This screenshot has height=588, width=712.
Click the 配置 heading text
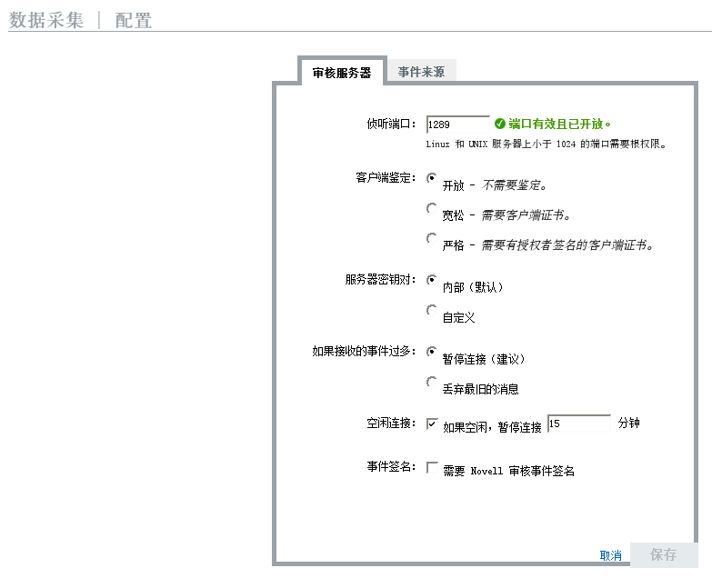(x=133, y=20)
